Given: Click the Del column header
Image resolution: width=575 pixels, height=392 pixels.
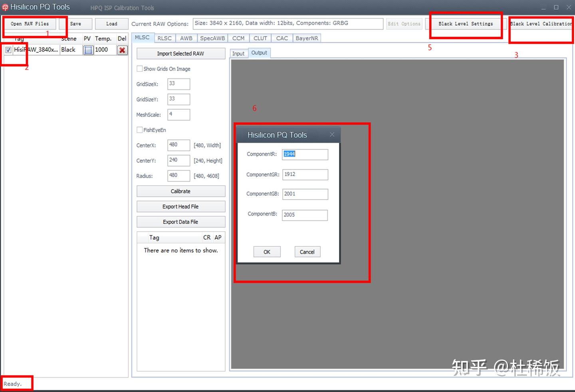Looking at the screenshot, I should point(122,39).
